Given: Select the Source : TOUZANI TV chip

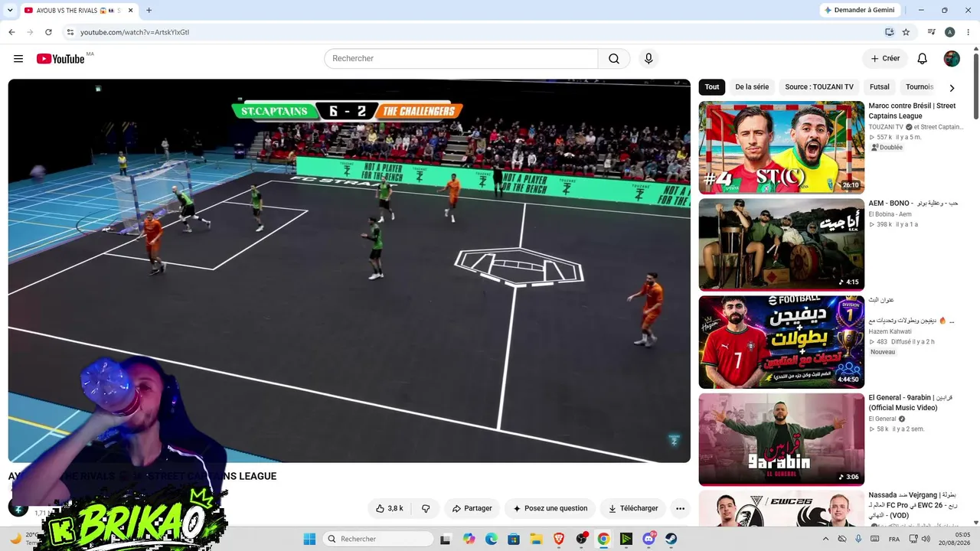Looking at the screenshot, I should tap(819, 87).
